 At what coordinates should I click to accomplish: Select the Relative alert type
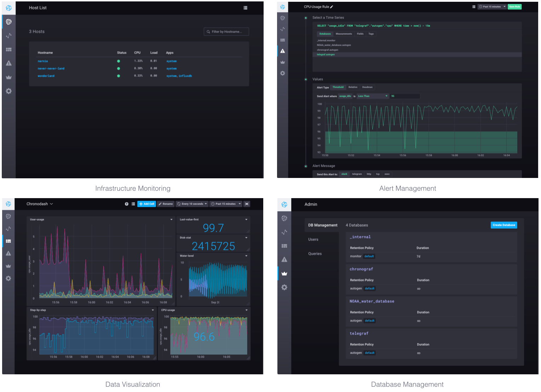click(x=353, y=87)
